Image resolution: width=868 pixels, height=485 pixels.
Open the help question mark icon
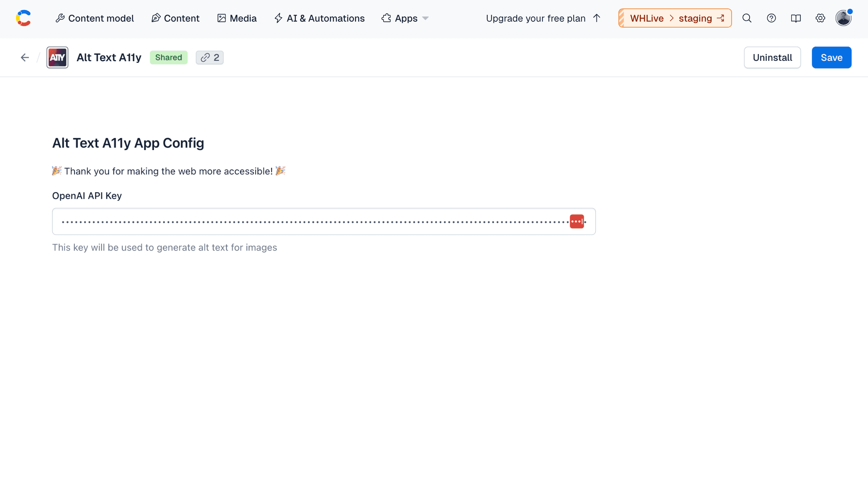(771, 18)
